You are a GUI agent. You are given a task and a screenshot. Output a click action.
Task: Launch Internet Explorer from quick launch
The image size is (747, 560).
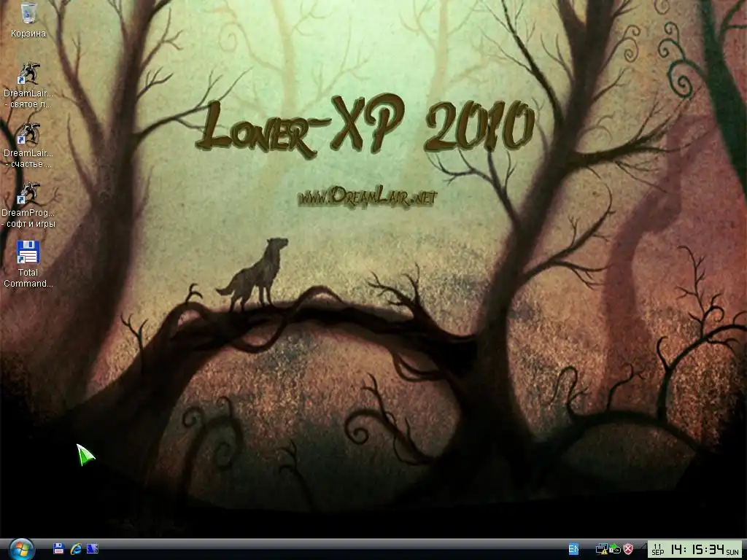(76, 548)
